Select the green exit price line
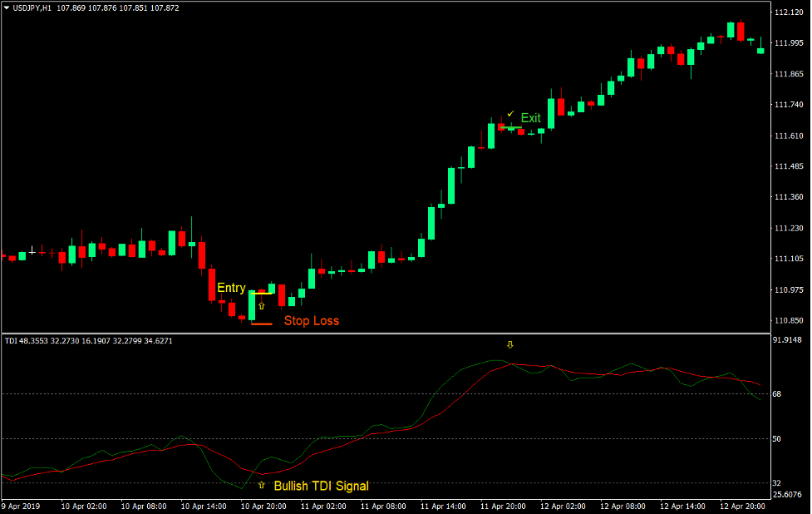Screen dimensions: 812x514 point(511,127)
